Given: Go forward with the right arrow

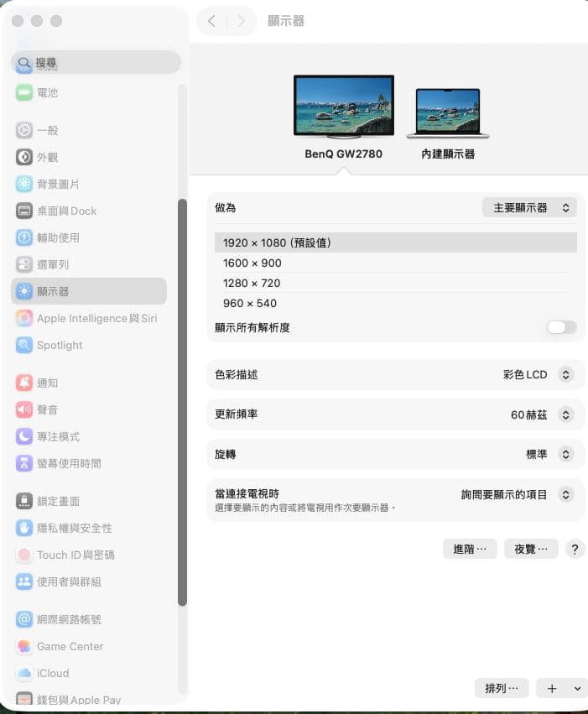Looking at the screenshot, I should [x=242, y=21].
